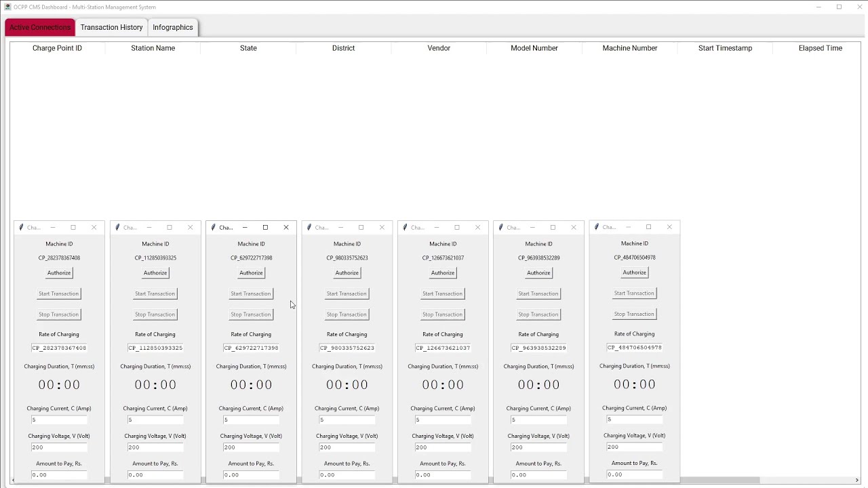Viewport: 868px width, 488px height.
Task: Minimize the OCPP CMS Dashboard window
Action: 818,7
